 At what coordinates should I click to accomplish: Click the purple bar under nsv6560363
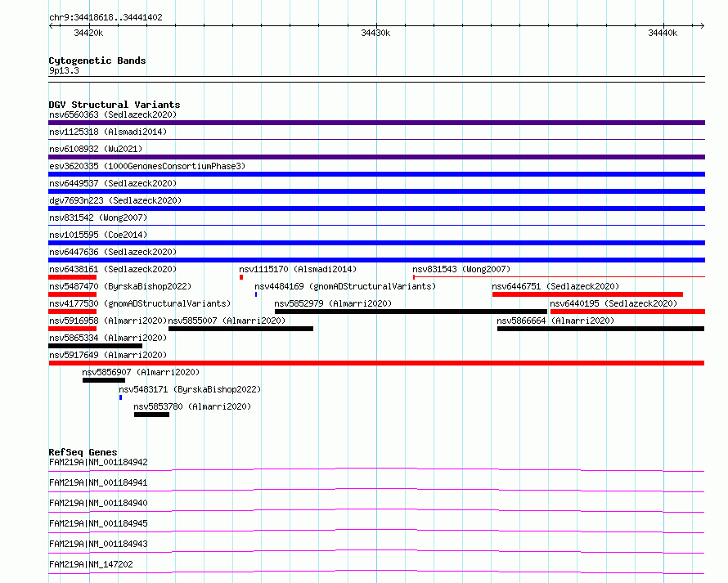click(x=376, y=123)
